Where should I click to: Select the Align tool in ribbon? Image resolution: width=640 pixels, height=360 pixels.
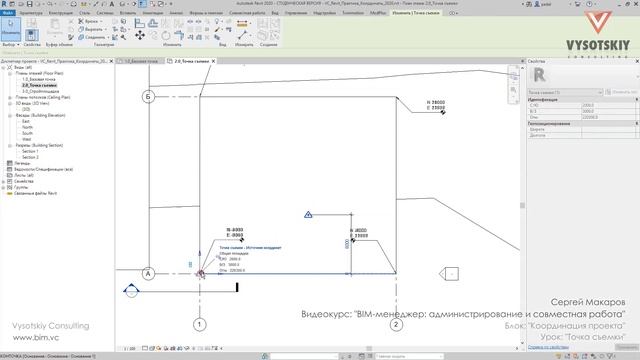[140, 23]
